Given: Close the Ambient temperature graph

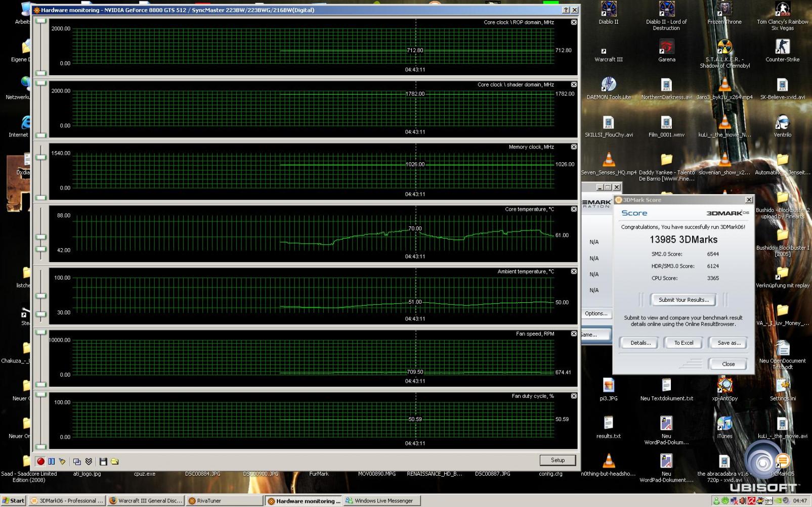Looking at the screenshot, I should click(x=574, y=271).
